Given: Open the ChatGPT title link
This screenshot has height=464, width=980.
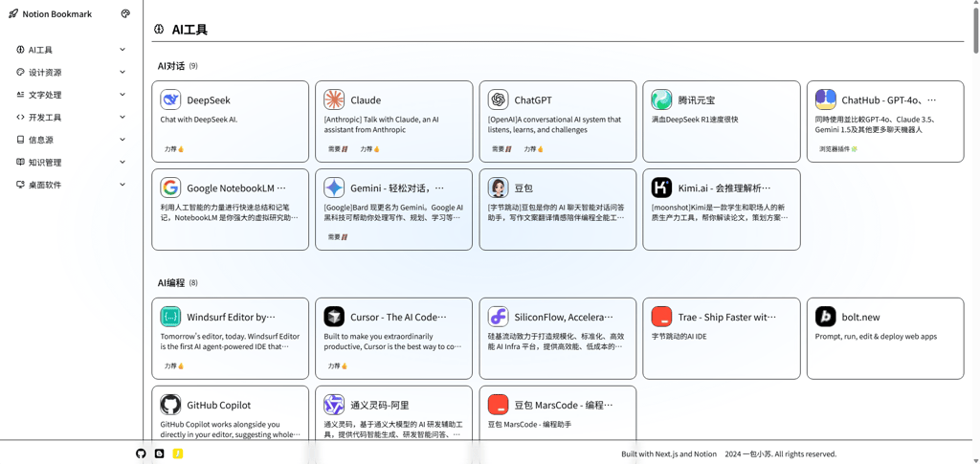Looking at the screenshot, I should click(533, 99).
